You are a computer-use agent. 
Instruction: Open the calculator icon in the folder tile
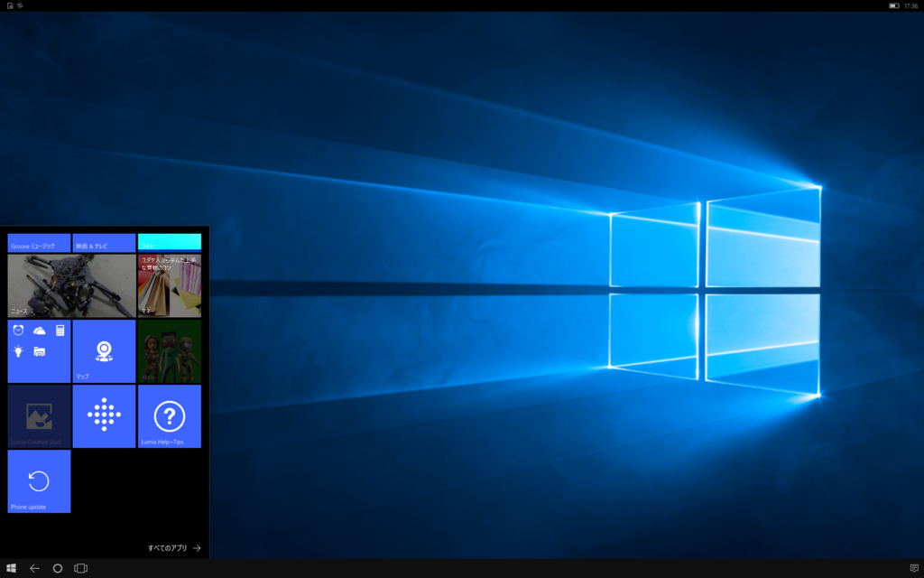[60, 331]
